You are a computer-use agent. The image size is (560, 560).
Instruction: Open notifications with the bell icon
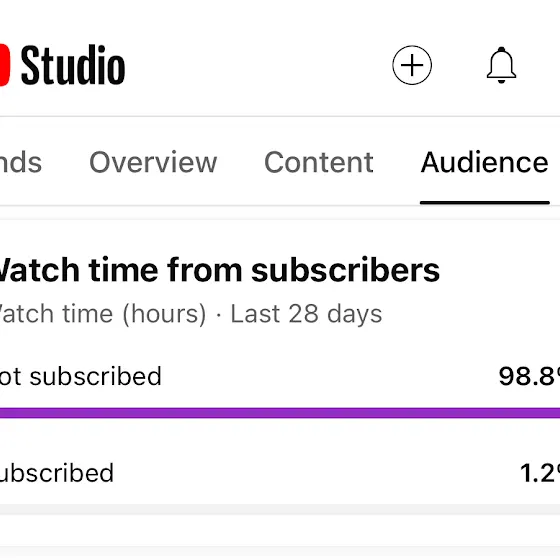tap(501, 65)
